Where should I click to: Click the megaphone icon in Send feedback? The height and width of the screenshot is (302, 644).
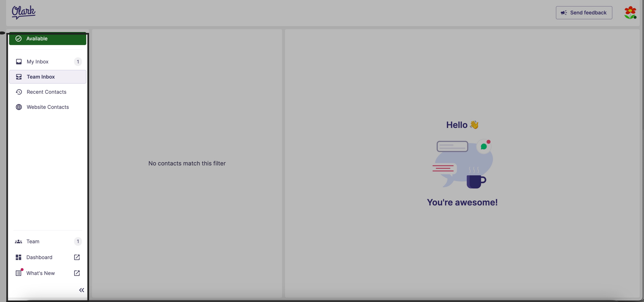pyautogui.click(x=564, y=12)
